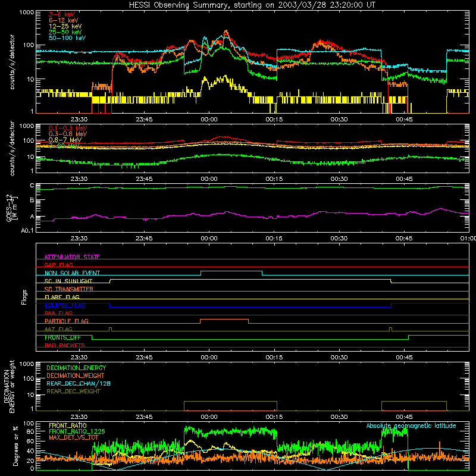Select the 60 tick on Degrees or % axis
Viewport: 476px width, 476px height.
tap(31, 441)
